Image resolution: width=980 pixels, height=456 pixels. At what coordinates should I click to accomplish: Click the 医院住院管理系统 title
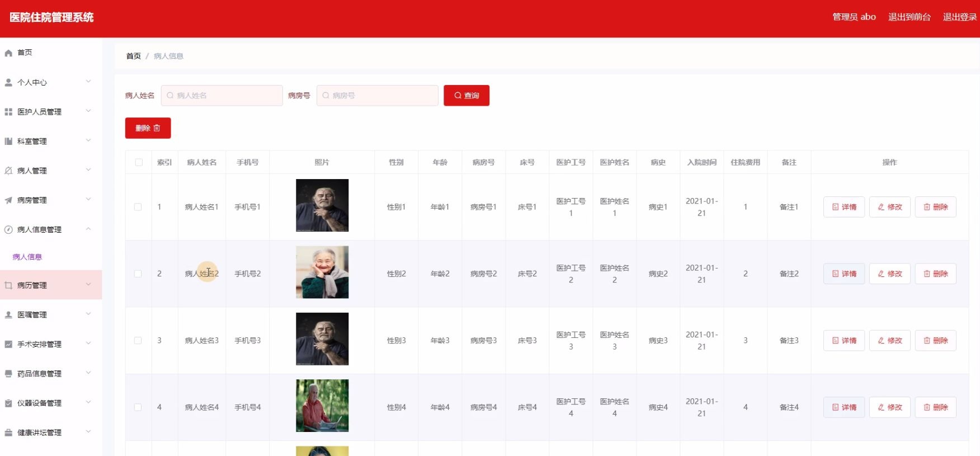click(51, 17)
